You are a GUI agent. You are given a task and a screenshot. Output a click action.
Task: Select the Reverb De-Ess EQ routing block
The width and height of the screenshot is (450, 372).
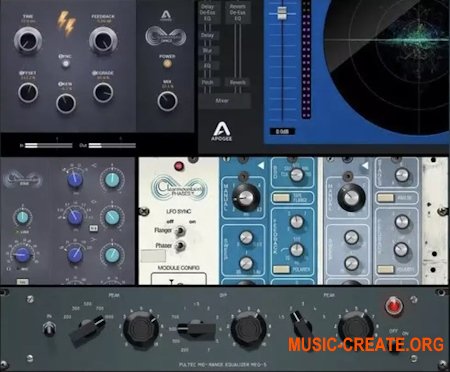pyautogui.click(x=237, y=13)
